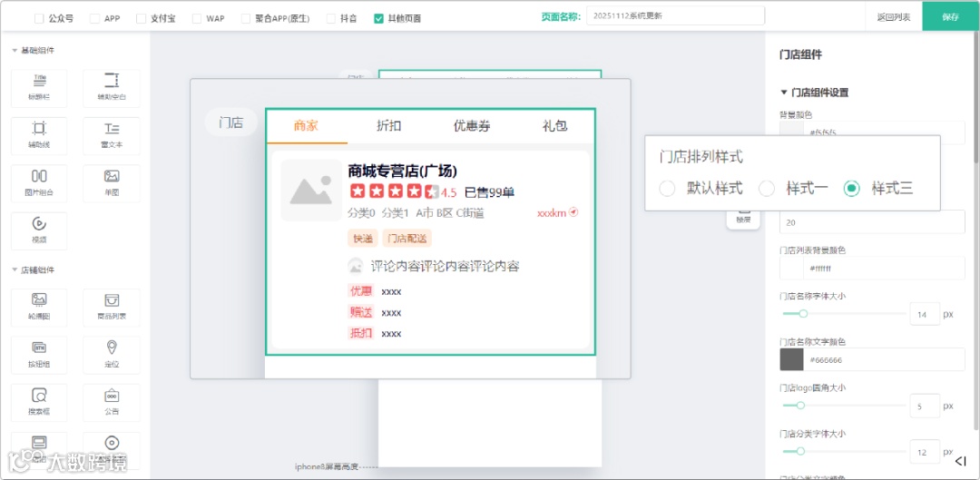Click the 门店配送 tag

pos(407,238)
